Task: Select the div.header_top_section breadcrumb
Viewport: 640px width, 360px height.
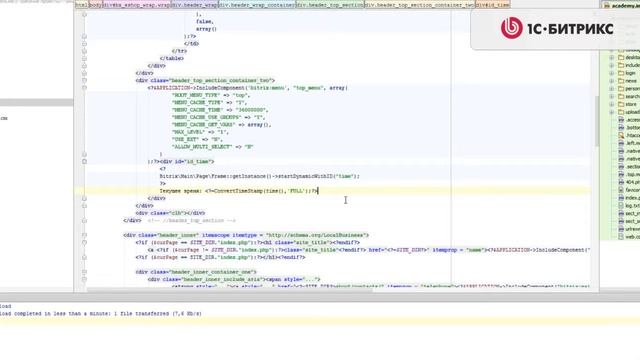Action: point(330,5)
